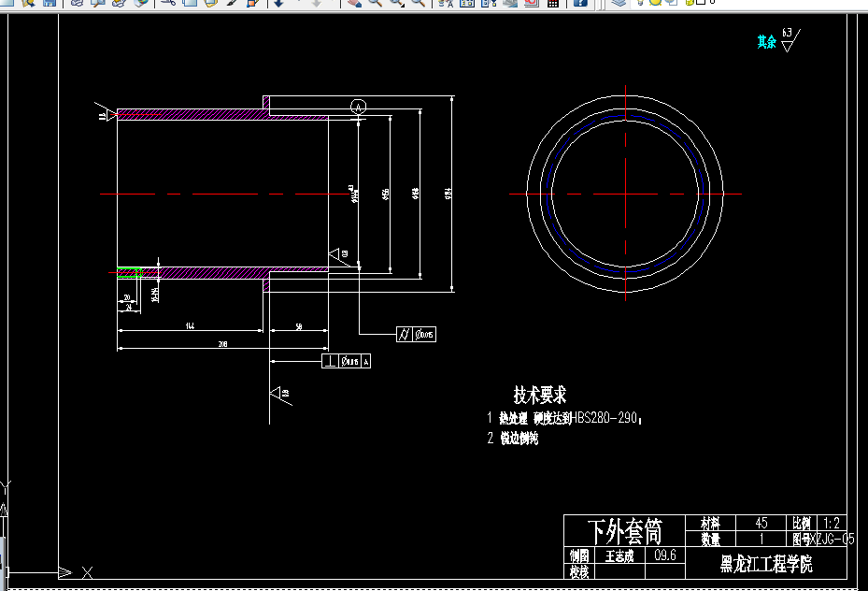This screenshot has height=591, width=868.
Task: Expand the Zoom Window flyout
Action: click(397, 2)
